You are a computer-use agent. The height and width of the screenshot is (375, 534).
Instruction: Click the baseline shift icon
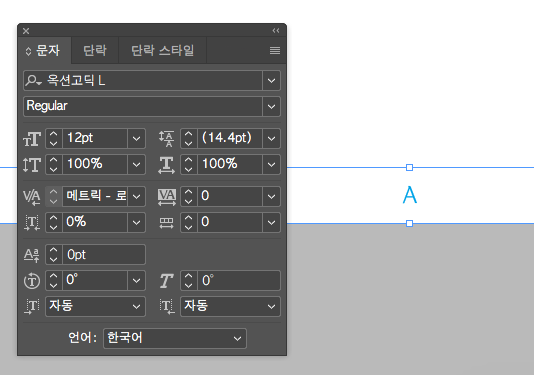[32, 255]
